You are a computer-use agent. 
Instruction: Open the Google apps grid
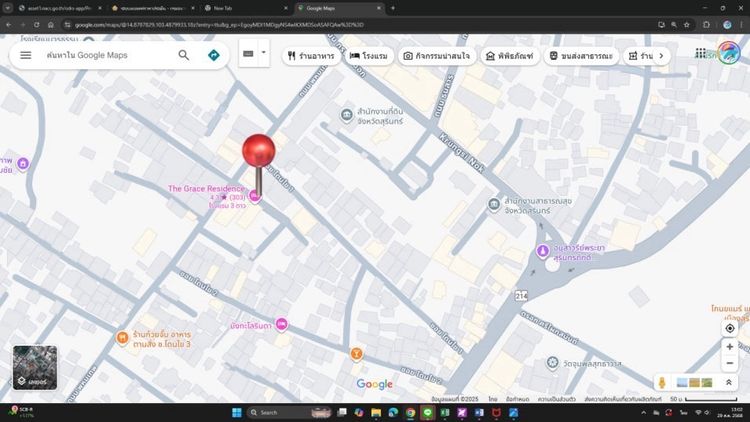coord(701,53)
